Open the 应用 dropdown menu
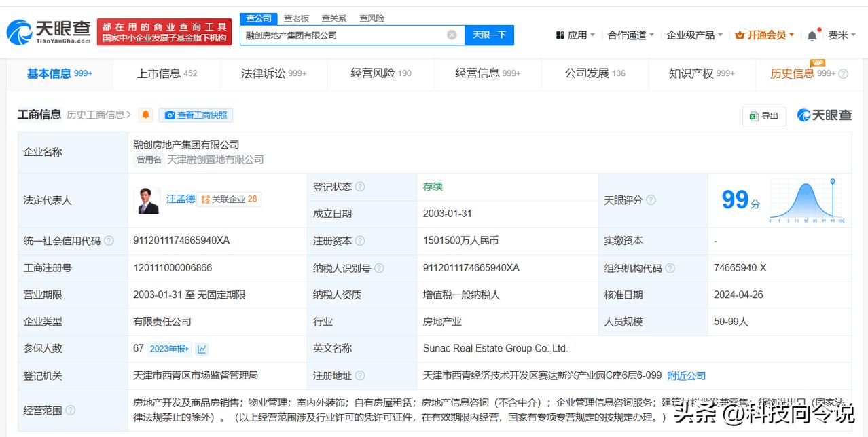This screenshot has height=437, width=868. [575, 35]
